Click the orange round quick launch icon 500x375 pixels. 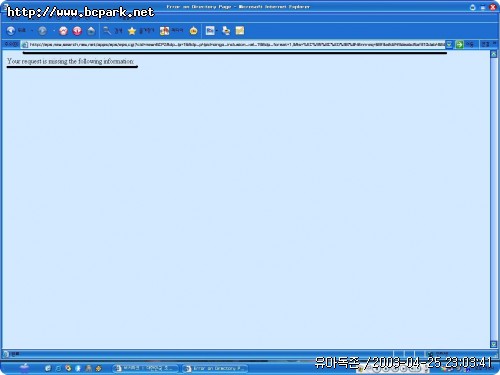click(x=68, y=368)
